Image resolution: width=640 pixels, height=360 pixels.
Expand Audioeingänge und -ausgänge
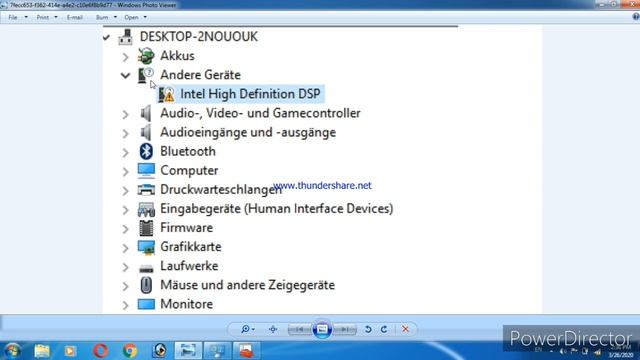[126, 133]
